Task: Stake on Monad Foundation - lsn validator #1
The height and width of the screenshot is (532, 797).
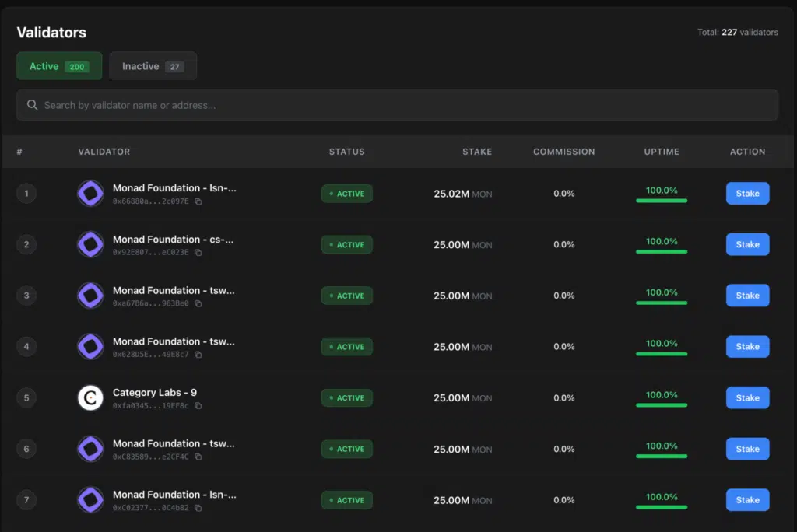Action: 746,193
